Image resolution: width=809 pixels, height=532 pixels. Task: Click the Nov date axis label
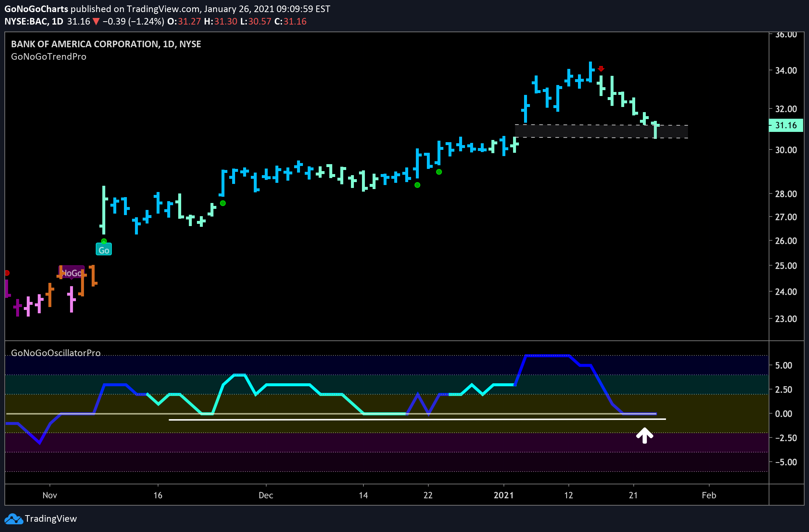[50, 495]
